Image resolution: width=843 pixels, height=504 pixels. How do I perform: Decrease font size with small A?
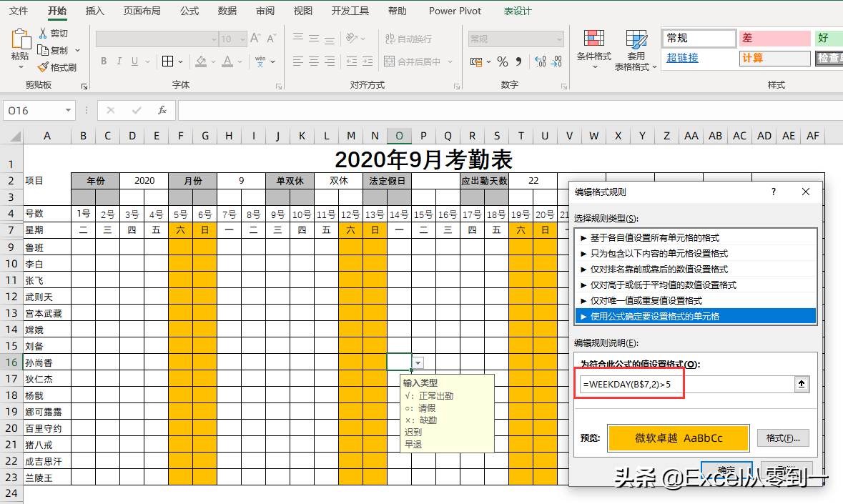click(272, 38)
